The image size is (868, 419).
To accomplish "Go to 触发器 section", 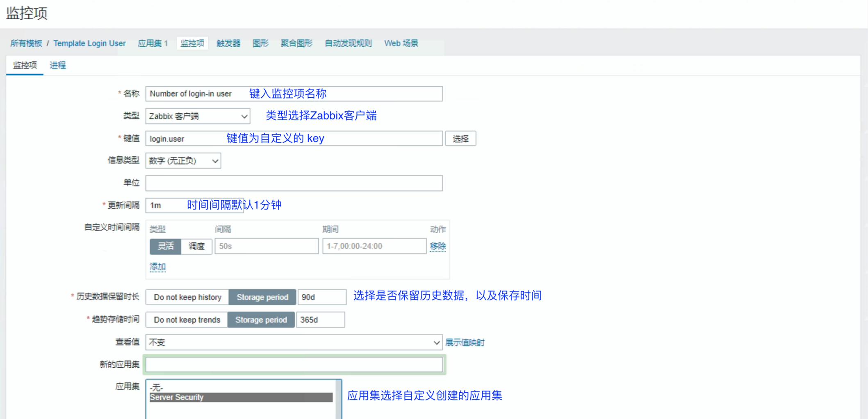I will 228,43.
